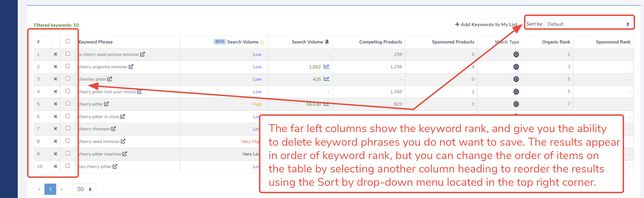Remove the 'cherry chomper' keyword using X

pyautogui.click(x=55, y=129)
